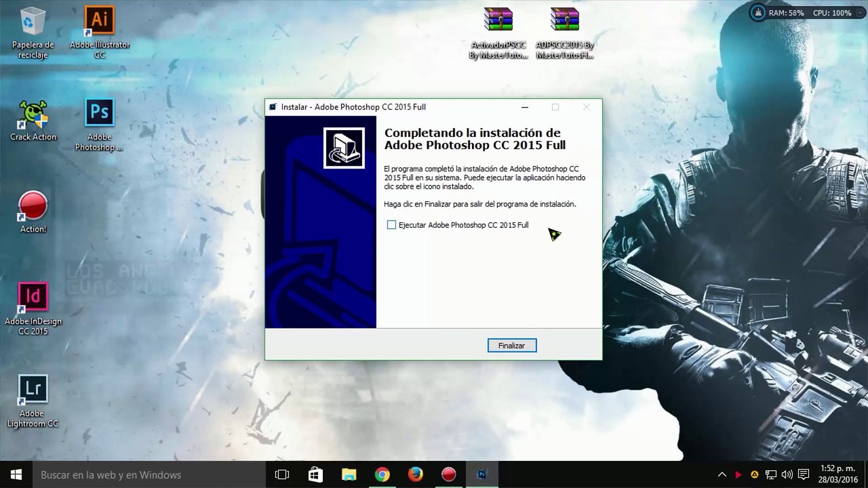
Task: Open File Explorer from the taskbar
Action: [x=349, y=474]
